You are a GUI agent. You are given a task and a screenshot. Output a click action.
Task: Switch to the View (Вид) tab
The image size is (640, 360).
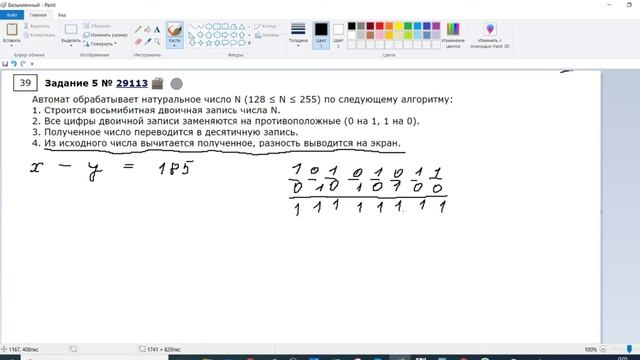point(62,15)
